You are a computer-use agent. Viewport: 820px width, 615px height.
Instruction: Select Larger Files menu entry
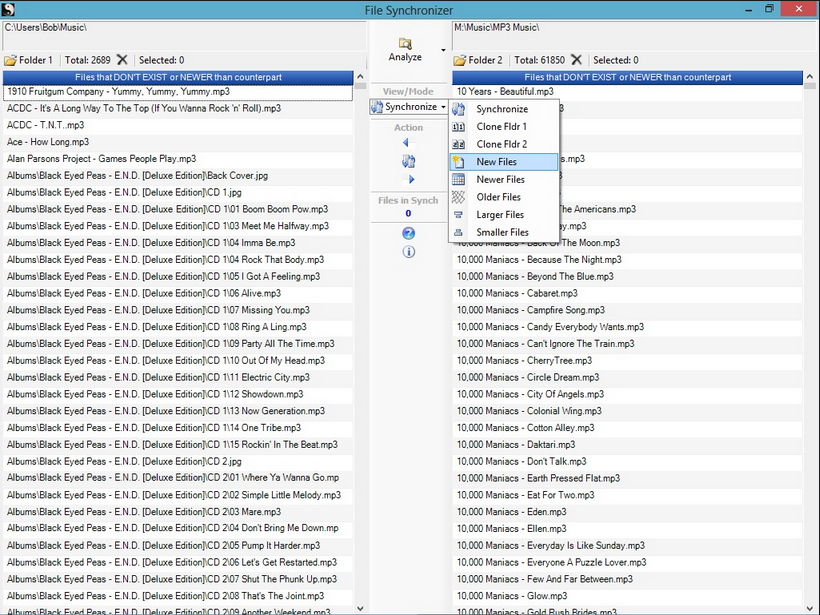pyautogui.click(x=504, y=214)
